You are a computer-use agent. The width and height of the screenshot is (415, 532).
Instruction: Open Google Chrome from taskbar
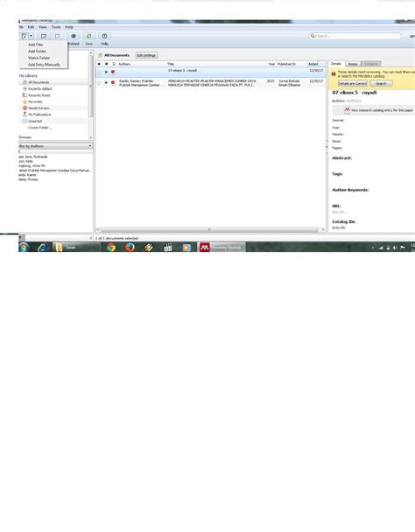(111, 248)
